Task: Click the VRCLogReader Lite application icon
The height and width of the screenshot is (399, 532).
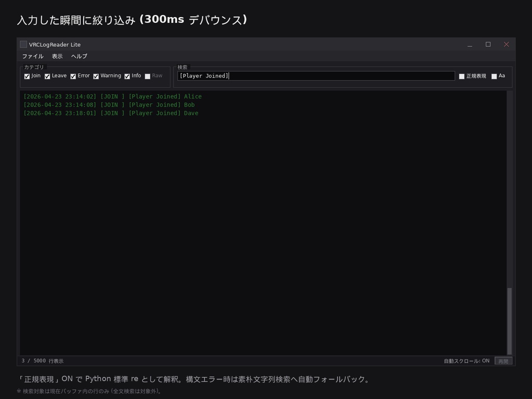Action: (x=23, y=44)
